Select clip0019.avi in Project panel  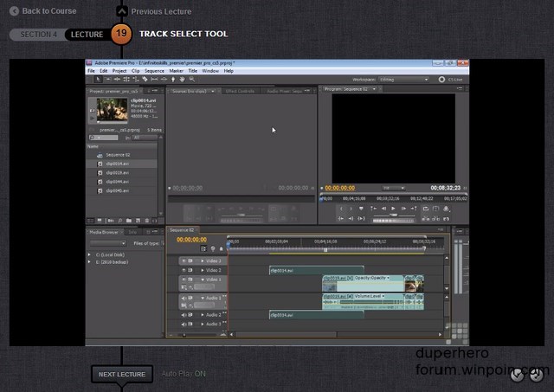122,173
